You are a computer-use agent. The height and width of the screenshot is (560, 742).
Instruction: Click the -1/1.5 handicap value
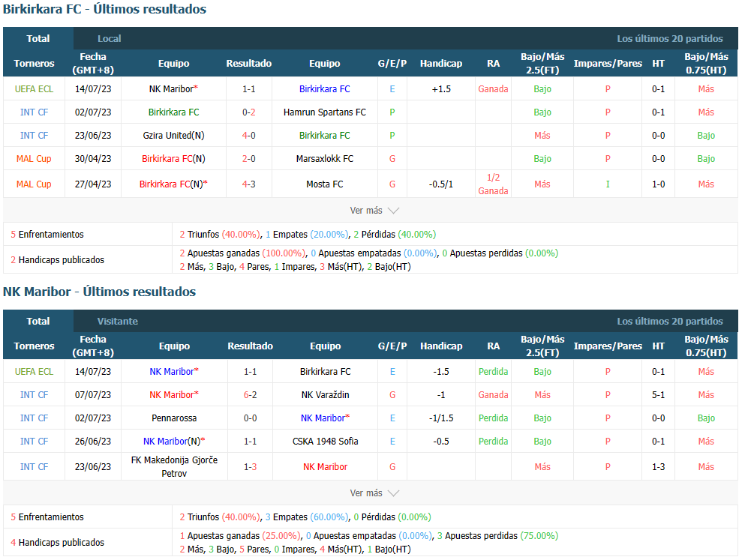441,418
